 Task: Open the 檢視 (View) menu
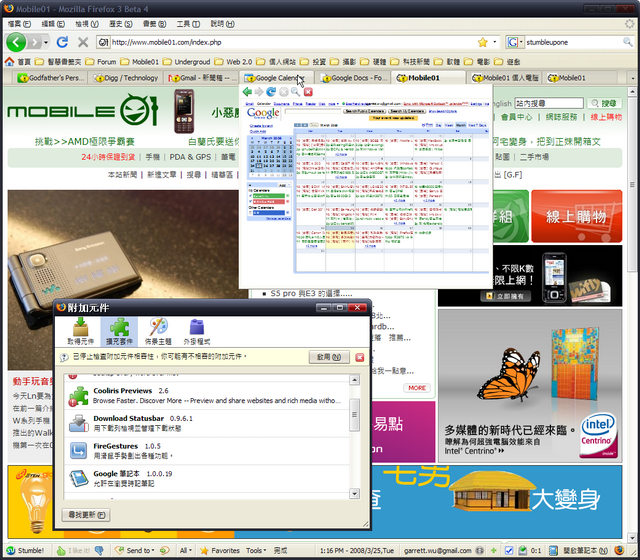tap(87, 24)
